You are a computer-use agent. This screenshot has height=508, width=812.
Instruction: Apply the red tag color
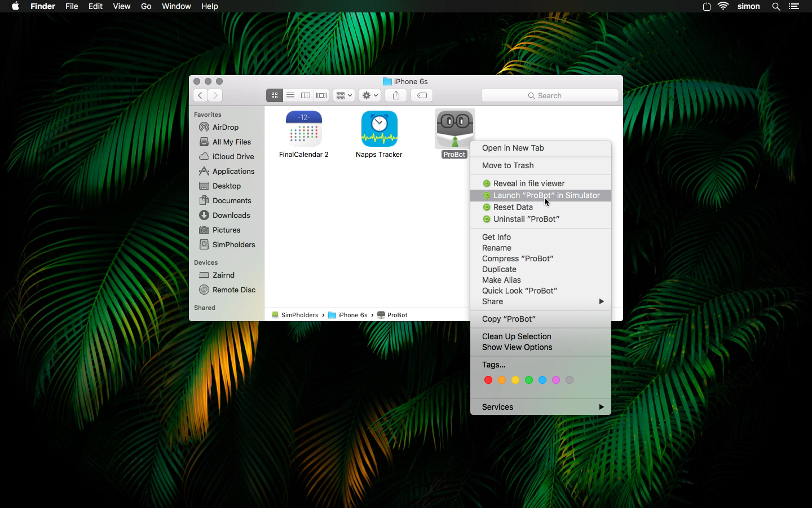(488, 380)
